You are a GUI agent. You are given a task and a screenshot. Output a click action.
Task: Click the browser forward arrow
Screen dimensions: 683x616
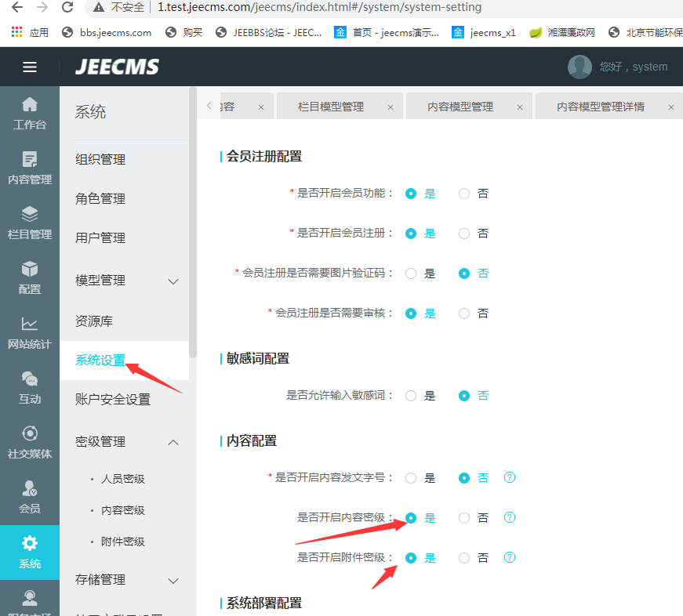tap(42, 7)
